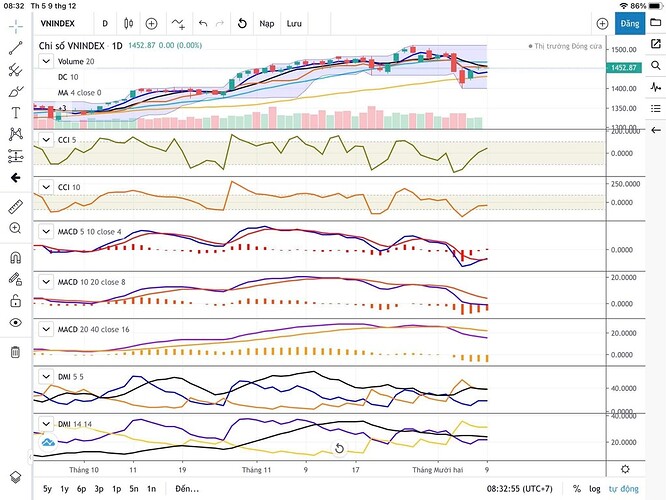Click the 08:32:55 (UTC+7) timezone
The width and height of the screenshot is (666, 500).
519,489
